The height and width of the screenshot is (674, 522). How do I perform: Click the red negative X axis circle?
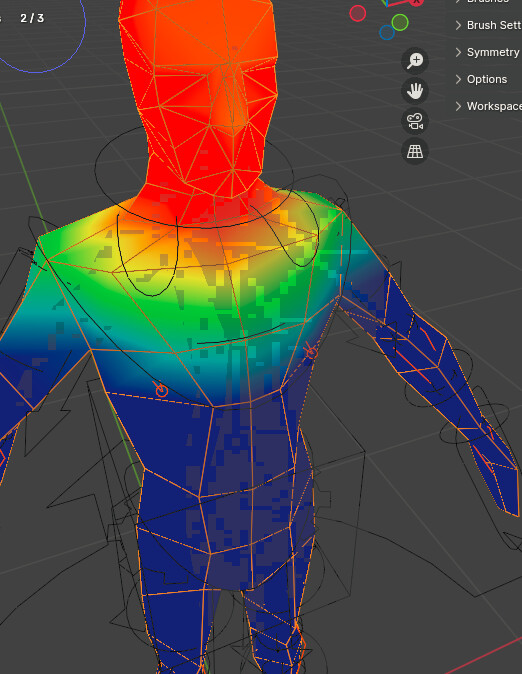[x=358, y=13]
